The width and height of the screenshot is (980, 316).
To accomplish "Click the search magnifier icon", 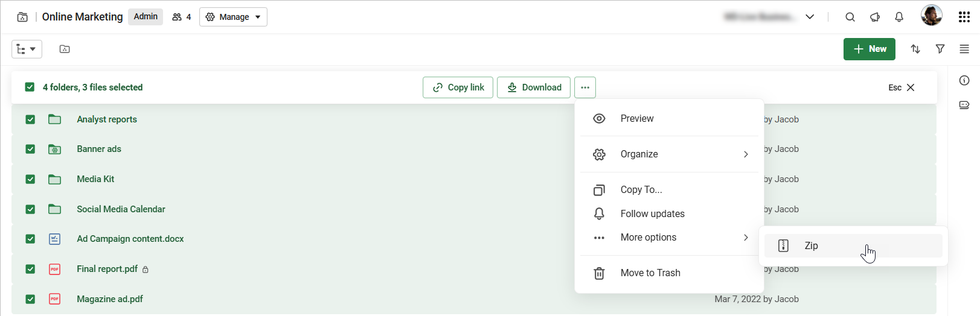I will (850, 17).
